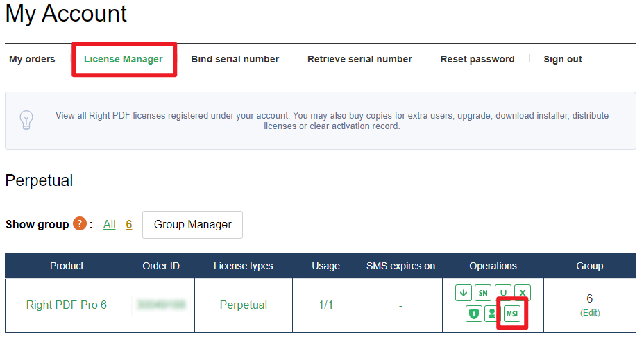Click the SN serial number icon
The height and width of the screenshot is (340, 644).
coord(483,293)
